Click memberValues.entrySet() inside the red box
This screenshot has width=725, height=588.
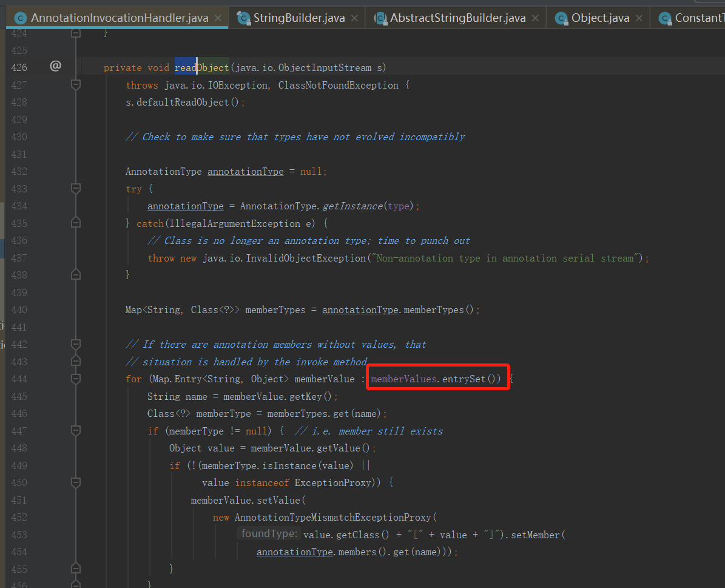(436, 379)
